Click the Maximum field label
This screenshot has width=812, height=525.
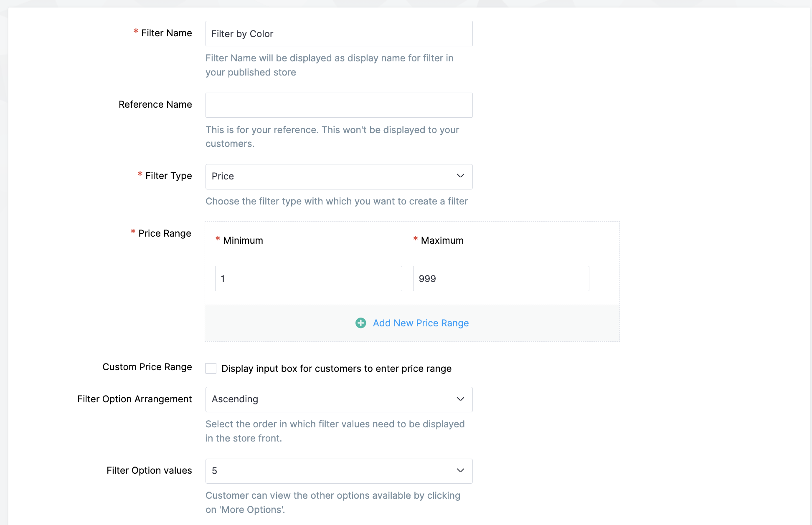point(442,240)
